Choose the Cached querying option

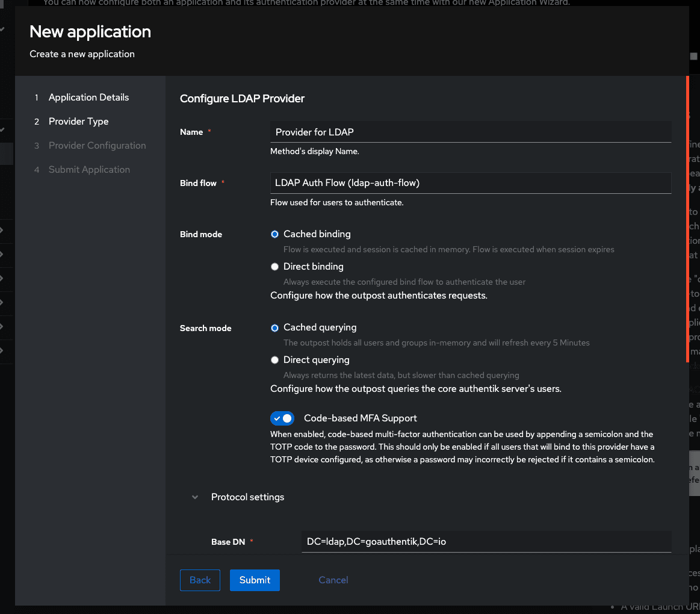274,328
